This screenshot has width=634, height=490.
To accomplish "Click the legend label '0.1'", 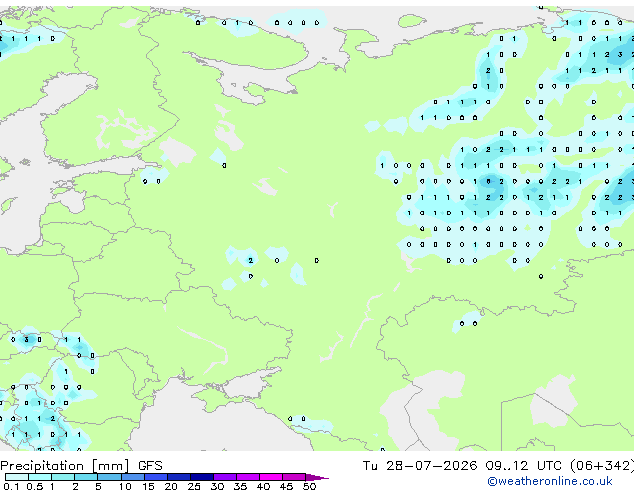I will pyautogui.click(x=11, y=486).
